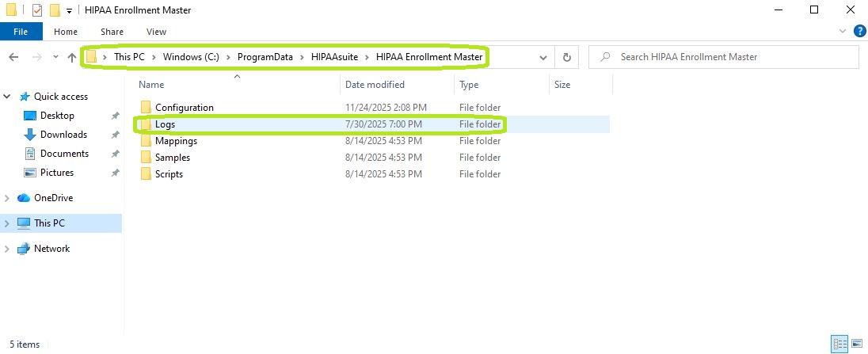Expand the Network tree node
868x354 pixels.
click(7, 249)
